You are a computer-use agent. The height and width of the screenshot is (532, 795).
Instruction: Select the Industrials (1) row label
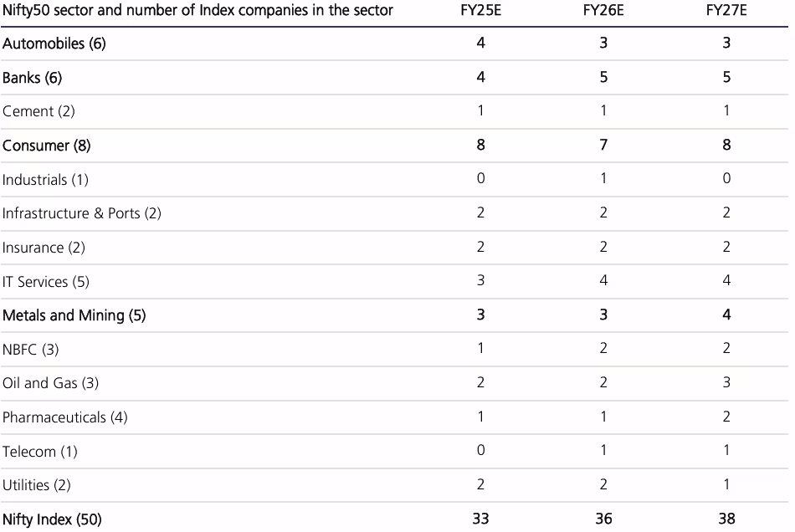[x=45, y=180]
